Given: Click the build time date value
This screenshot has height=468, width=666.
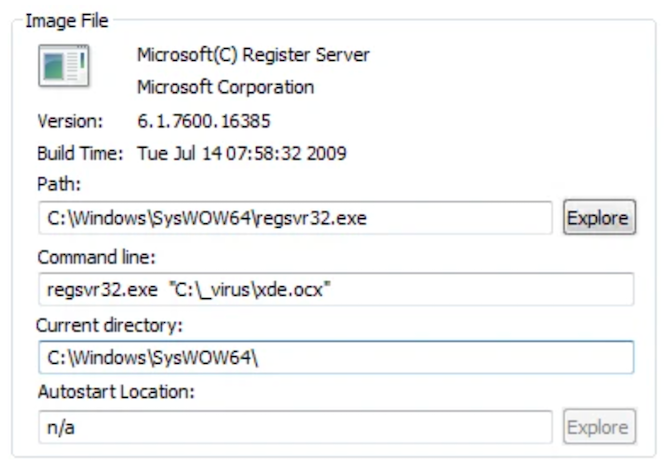Looking at the screenshot, I should point(241,153).
